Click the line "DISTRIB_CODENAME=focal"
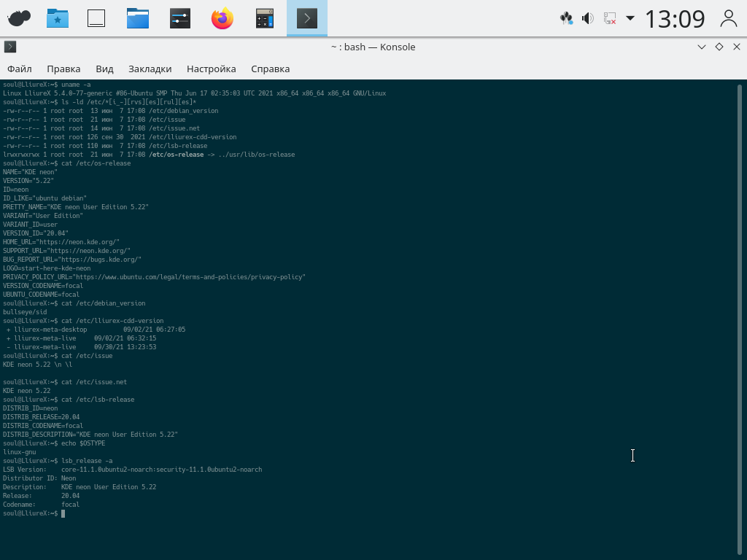 tap(43, 426)
